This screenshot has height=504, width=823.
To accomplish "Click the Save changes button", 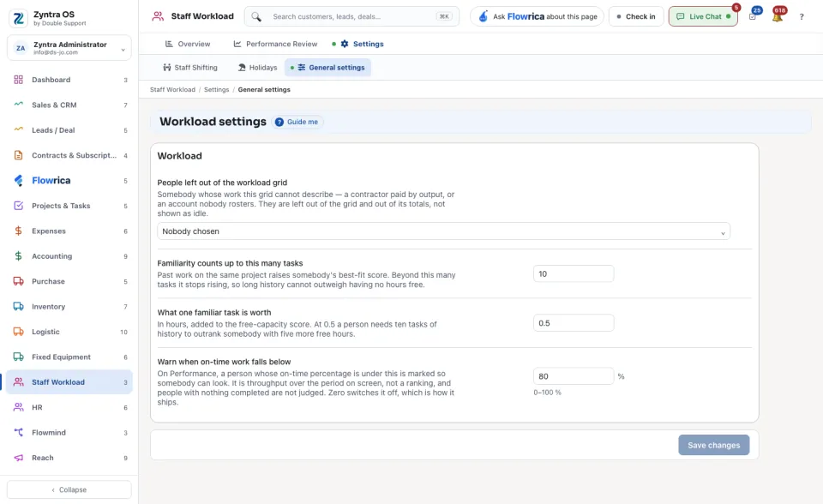I will (x=714, y=445).
